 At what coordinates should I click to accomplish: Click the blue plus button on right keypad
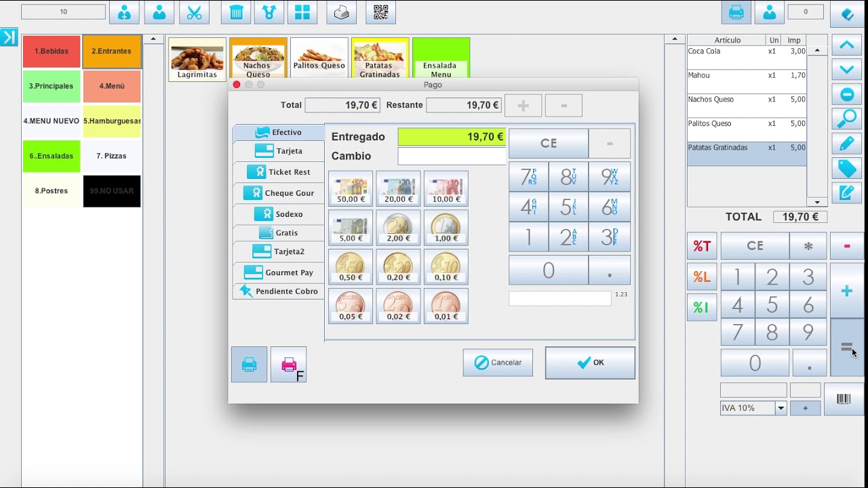coord(847,291)
